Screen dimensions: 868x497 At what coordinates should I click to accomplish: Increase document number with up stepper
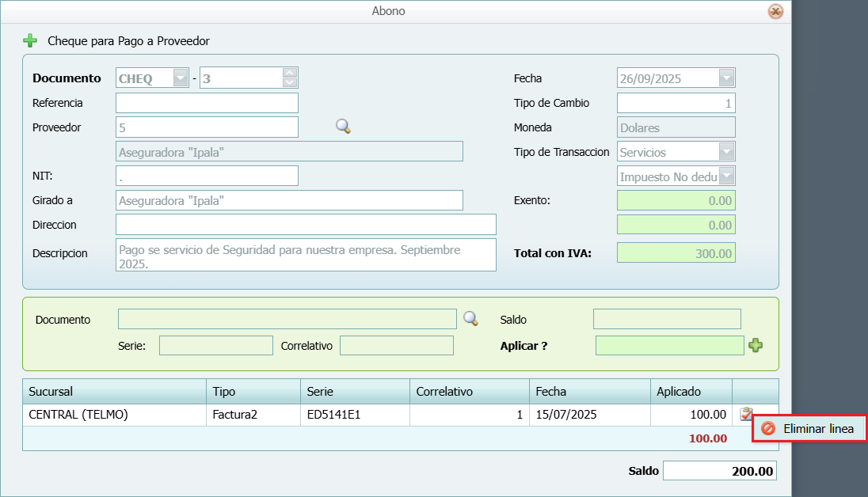pos(289,73)
